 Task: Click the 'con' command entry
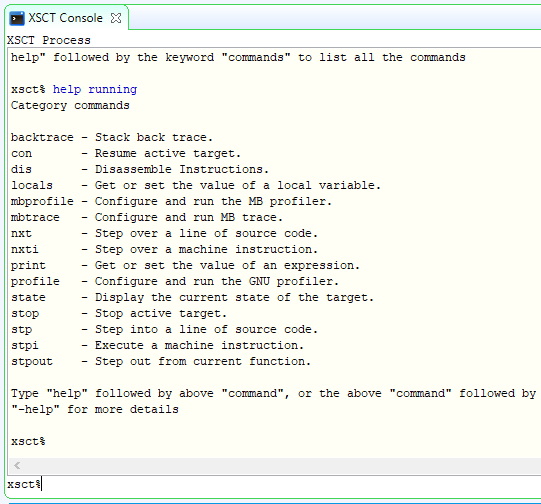point(21,154)
